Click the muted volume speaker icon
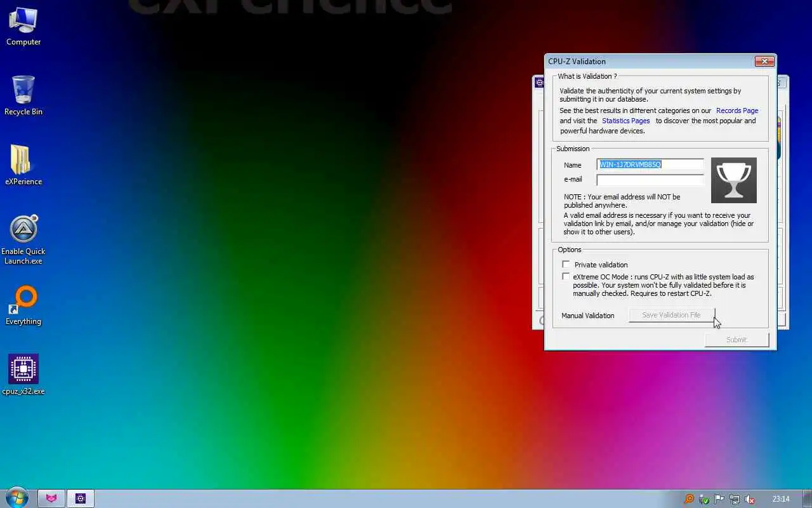The height and width of the screenshot is (508, 812). point(750,499)
